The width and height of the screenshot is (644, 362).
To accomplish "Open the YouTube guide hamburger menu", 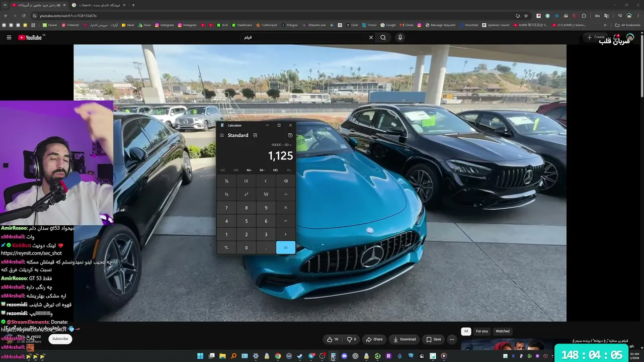I will click(9, 37).
